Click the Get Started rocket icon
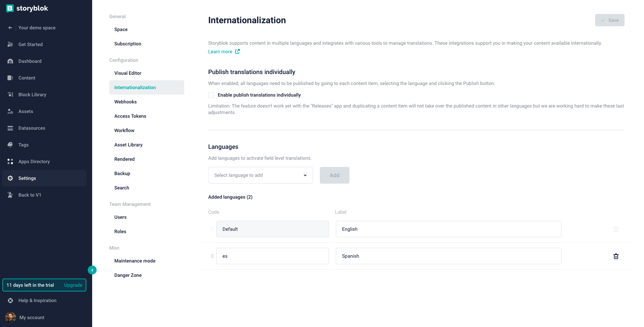 [x=10, y=44]
